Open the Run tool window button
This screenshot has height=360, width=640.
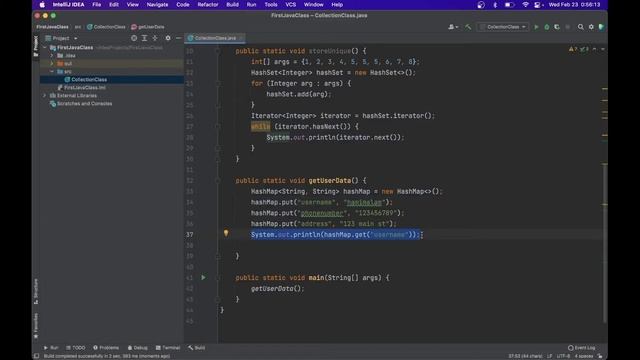pos(51,348)
